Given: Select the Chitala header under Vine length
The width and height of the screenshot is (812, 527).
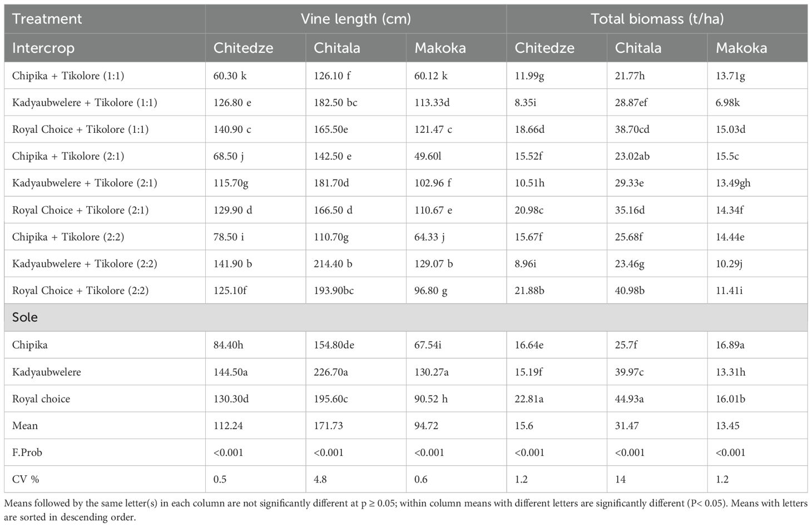Looking at the screenshot, I should click(336, 48).
